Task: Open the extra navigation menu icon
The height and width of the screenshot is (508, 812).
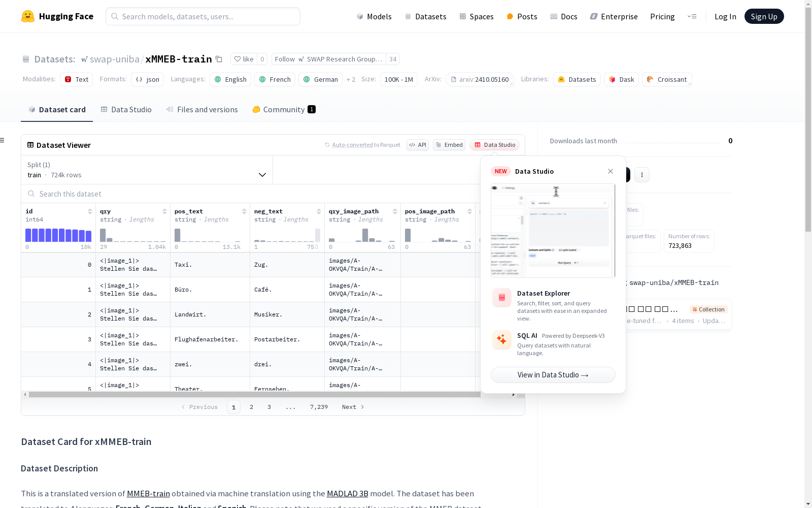Action: click(692, 16)
